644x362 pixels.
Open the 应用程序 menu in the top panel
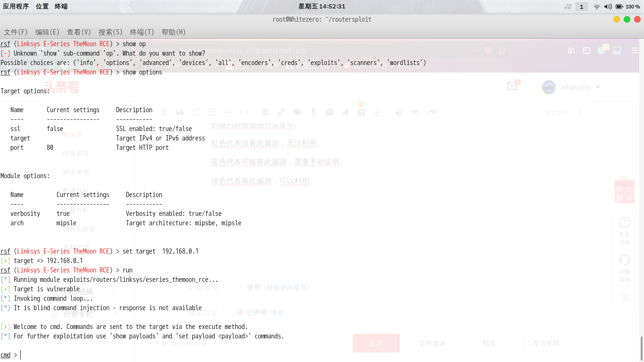(16, 6)
